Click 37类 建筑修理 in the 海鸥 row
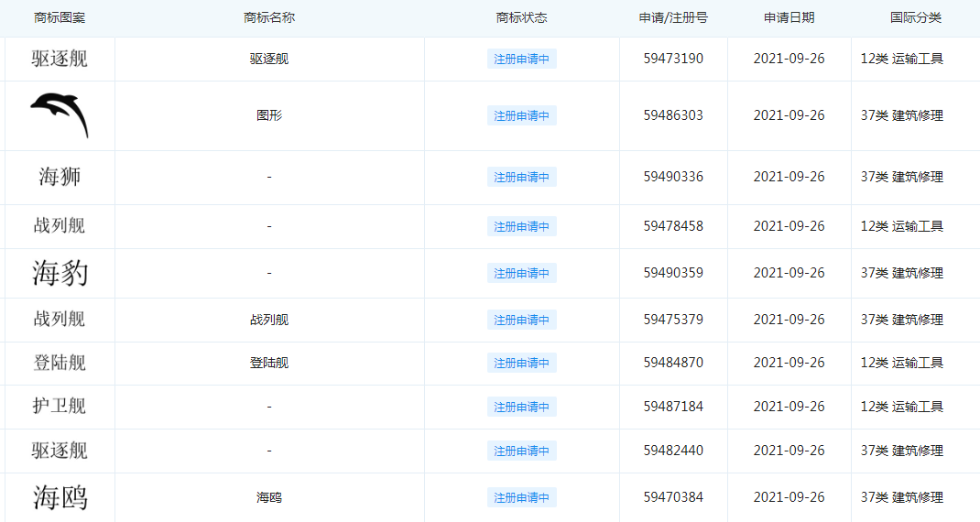980x522 pixels. [x=902, y=497]
